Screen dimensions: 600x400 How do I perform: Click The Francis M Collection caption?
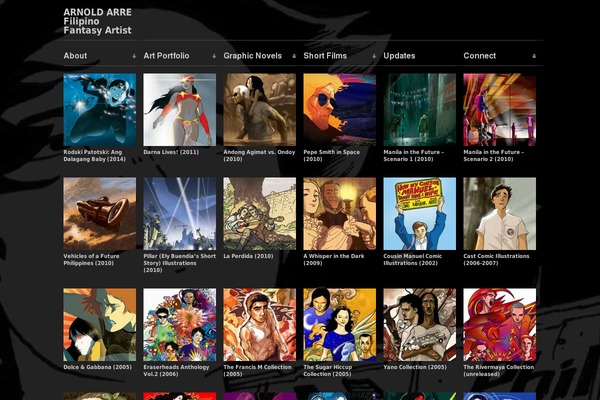pyautogui.click(x=258, y=371)
